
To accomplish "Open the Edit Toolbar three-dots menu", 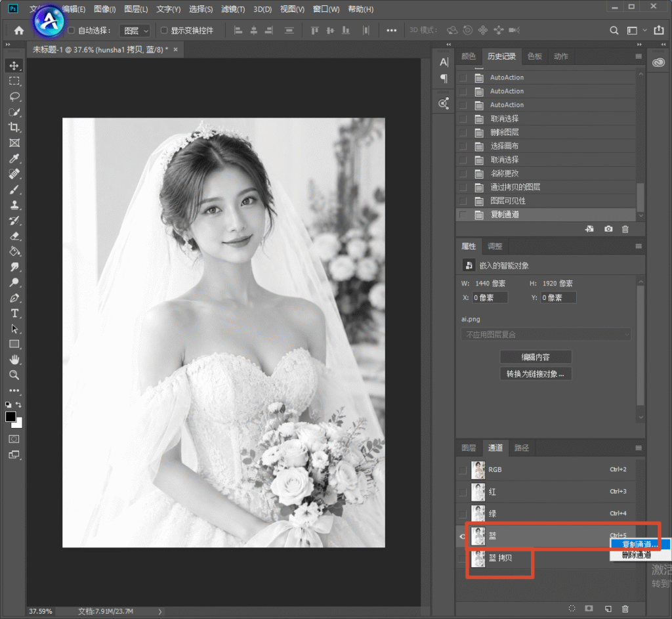I will [x=14, y=391].
